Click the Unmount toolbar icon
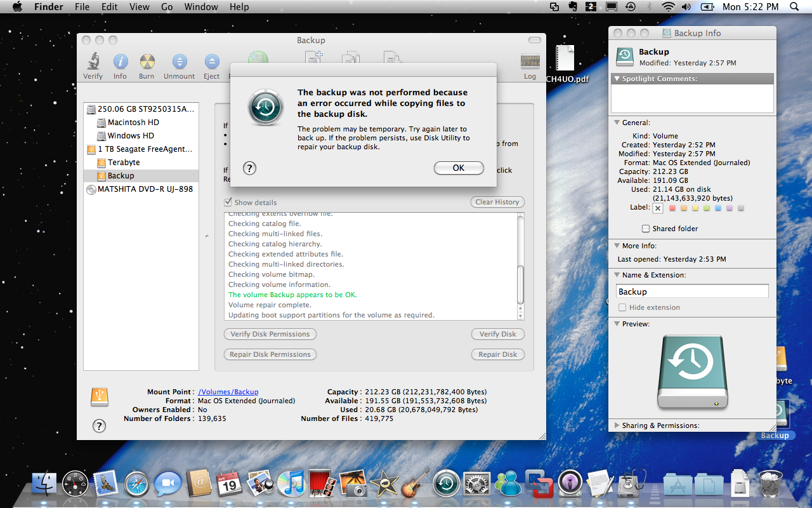Viewport: 812px width, 508px height. 180,65
